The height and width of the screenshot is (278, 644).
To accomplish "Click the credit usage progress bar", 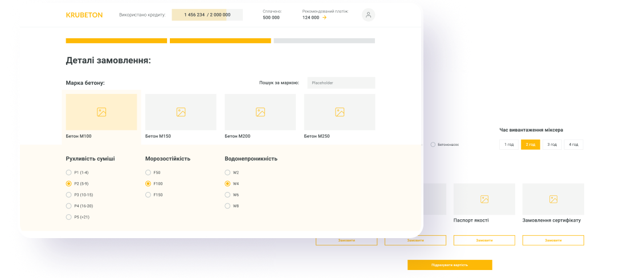I will pos(207,15).
